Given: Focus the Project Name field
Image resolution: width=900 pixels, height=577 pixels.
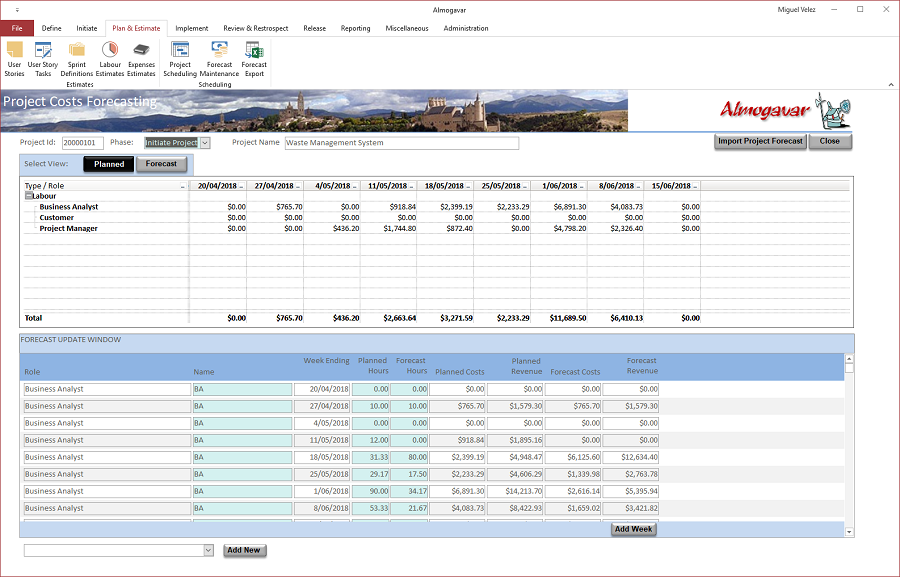Looking at the screenshot, I should 402,143.
